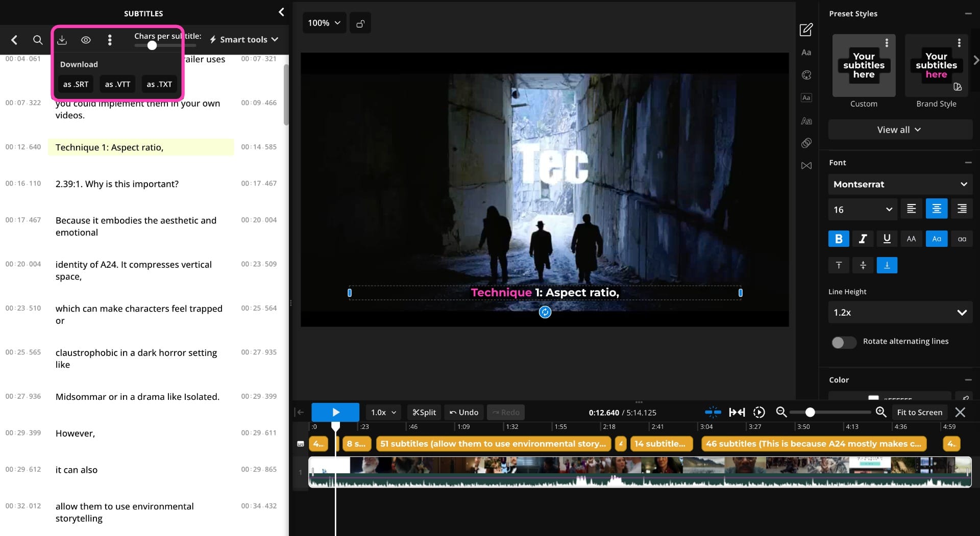The height and width of the screenshot is (536, 980).
Task: Collapse the Font section
Action: [x=968, y=163]
